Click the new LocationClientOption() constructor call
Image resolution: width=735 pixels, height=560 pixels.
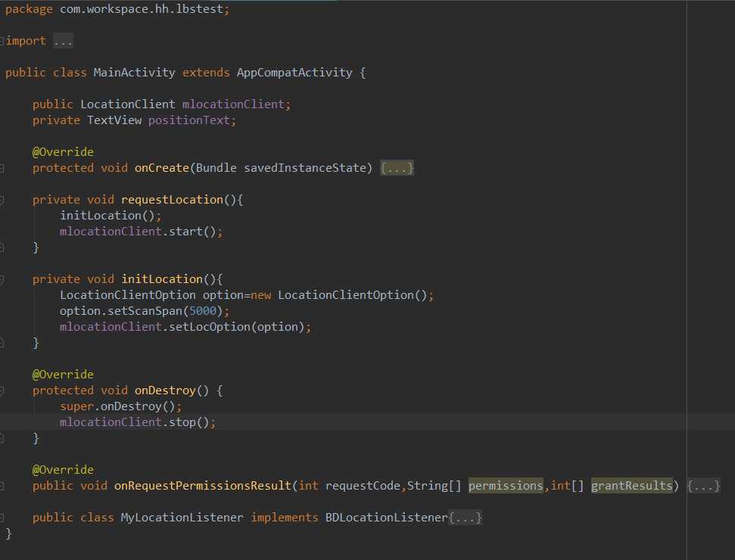tap(342, 295)
